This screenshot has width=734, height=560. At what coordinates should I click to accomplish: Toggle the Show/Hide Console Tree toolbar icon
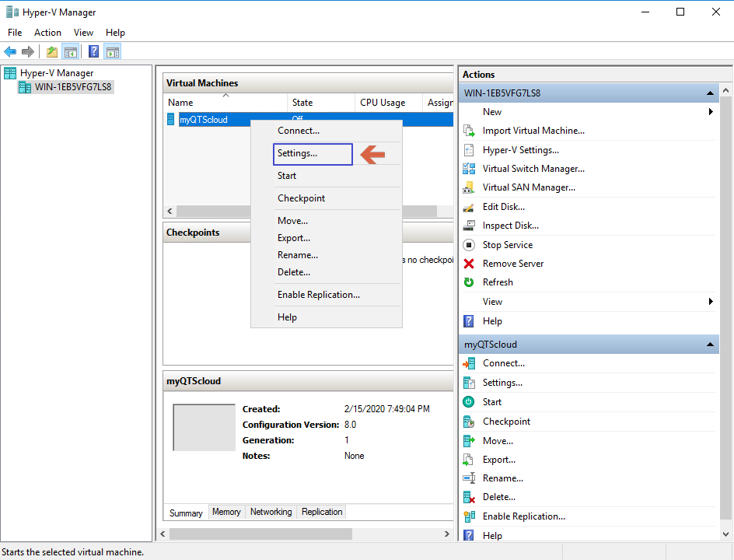(71, 51)
